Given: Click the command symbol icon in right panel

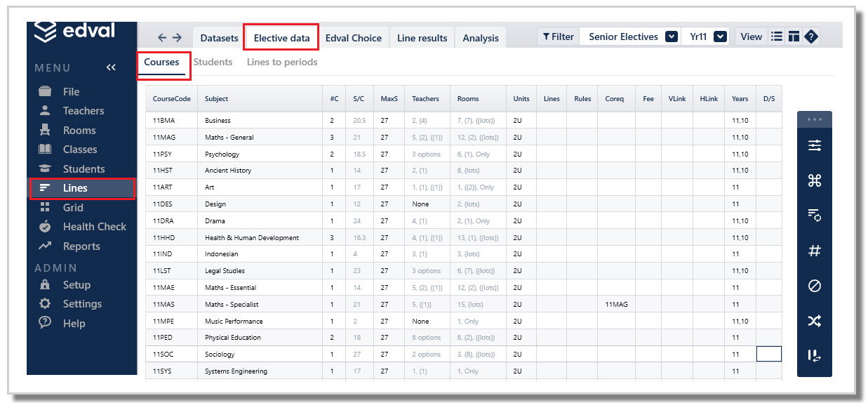Looking at the screenshot, I should point(815,180).
